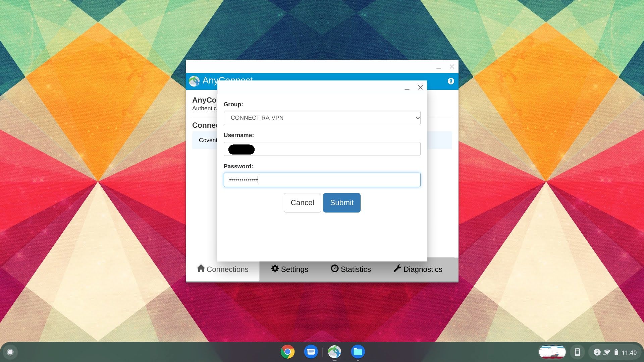Click the Username input field

322,148
